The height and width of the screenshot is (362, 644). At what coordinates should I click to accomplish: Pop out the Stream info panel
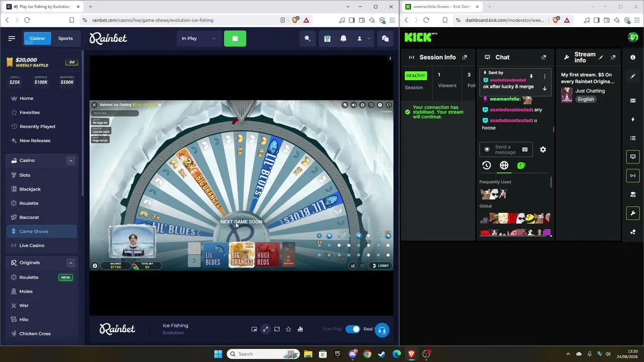(x=613, y=57)
